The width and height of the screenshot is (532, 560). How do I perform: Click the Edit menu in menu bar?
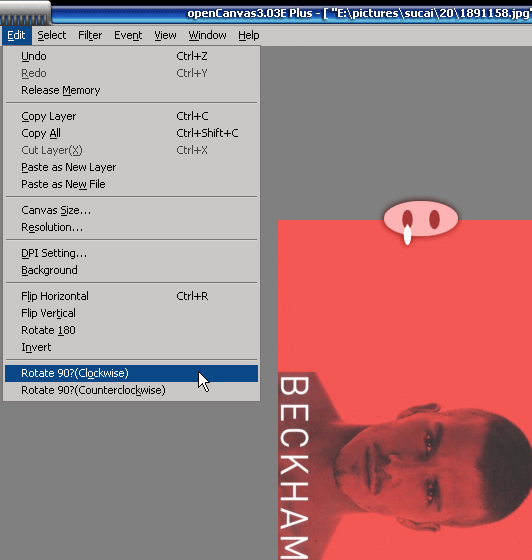[16, 35]
